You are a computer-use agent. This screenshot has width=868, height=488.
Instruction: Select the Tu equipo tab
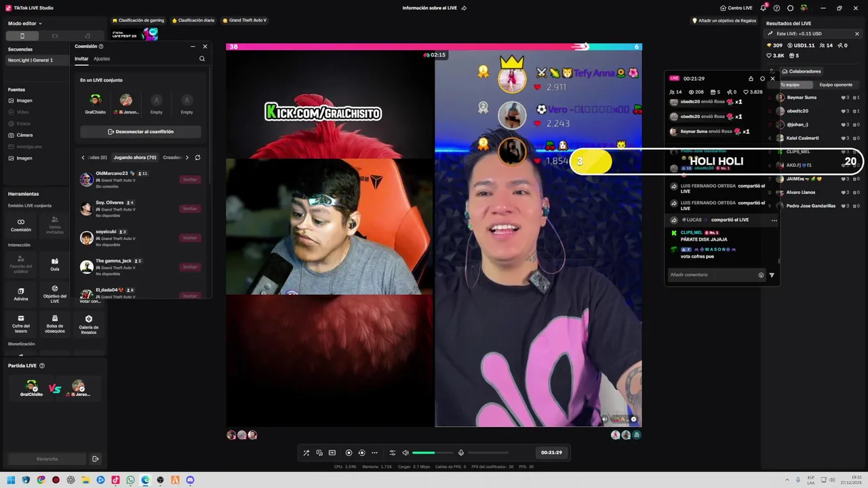pos(789,85)
